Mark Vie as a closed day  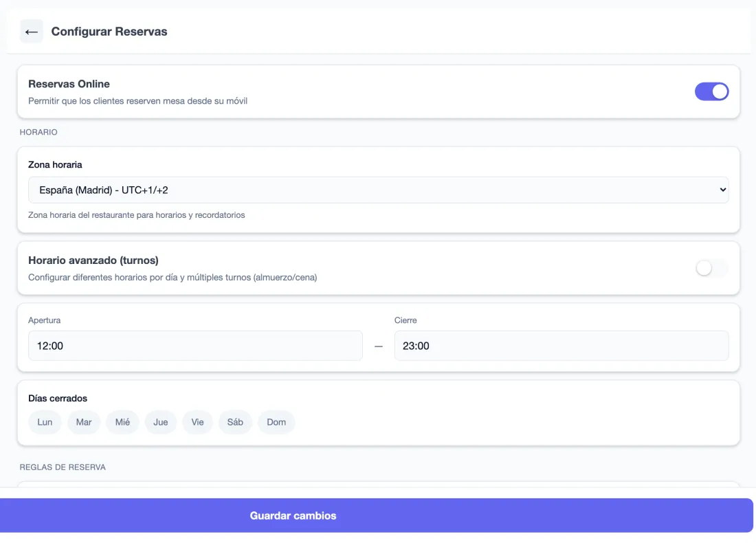tap(198, 423)
